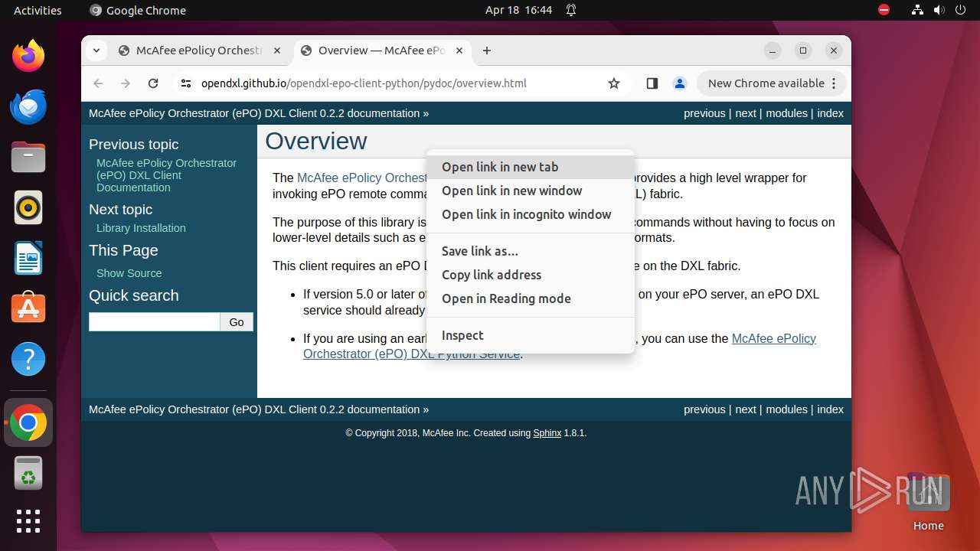Close the McAfee ePolicy Orchestrator tab

click(x=277, y=51)
